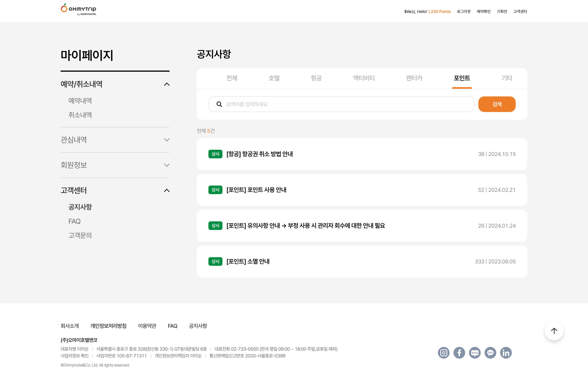The height and width of the screenshot is (387, 588).
Task: Click the 로그아웃 link in header
Action: click(464, 11)
